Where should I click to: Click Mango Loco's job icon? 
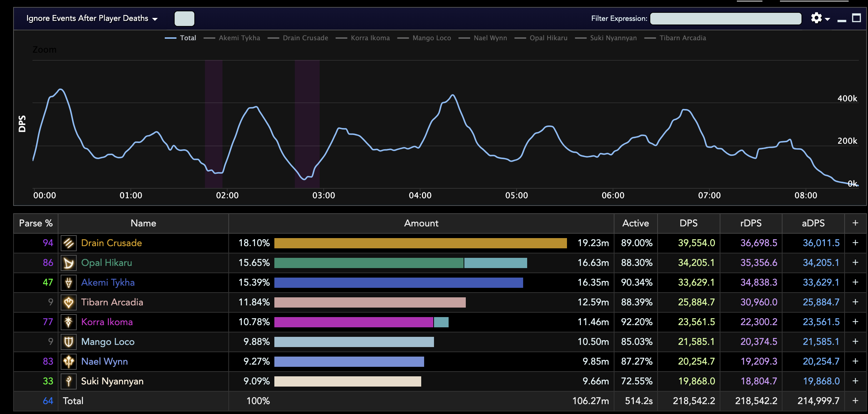tap(69, 342)
